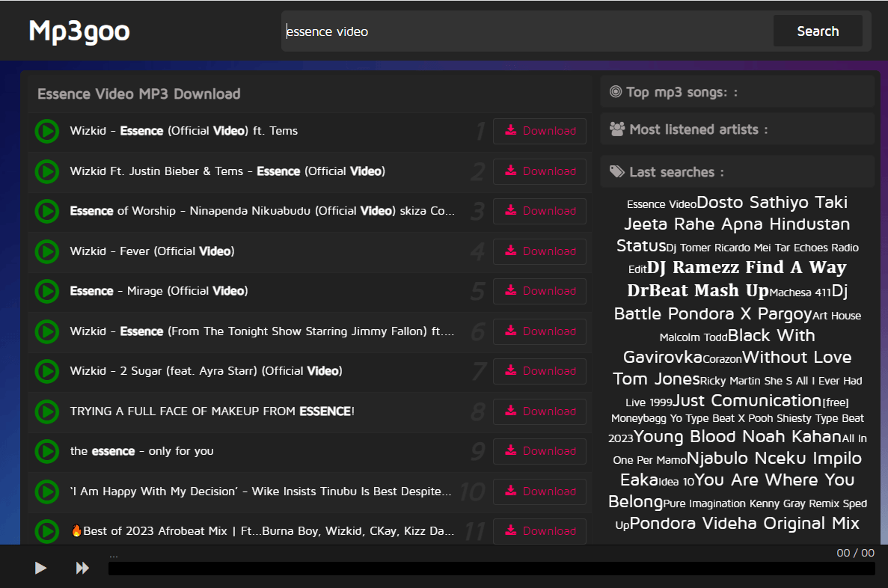The width and height of the screenshot is (888, 588).
Task: Download track 7 Wizkid 2 Sugar
Action: coord(539,371)
